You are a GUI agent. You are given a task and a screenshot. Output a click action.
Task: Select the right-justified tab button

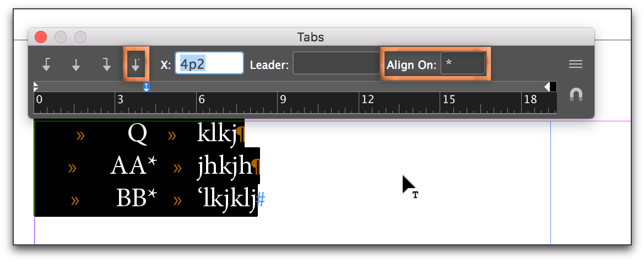point(106,65)
